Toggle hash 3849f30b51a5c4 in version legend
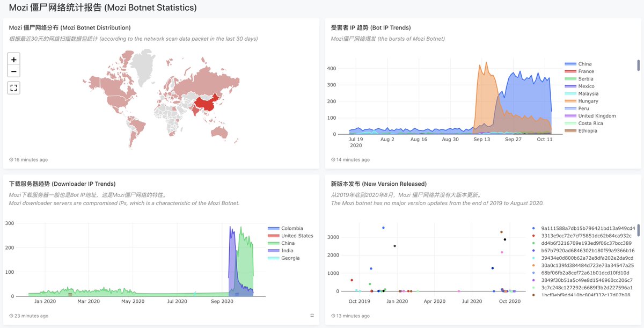Image resolution: width=644 pixels, height=328 pixels. coord(583,280)
